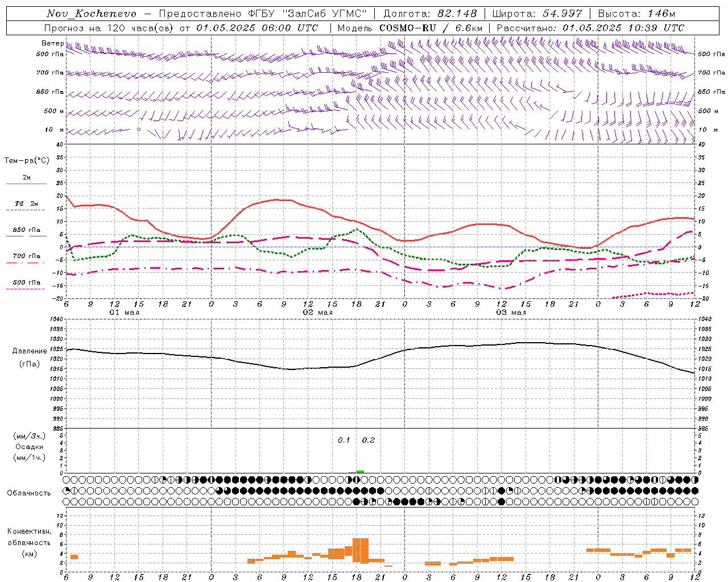Screen dimensions: 728x582
Task: Click the model name COSMO-RU / 6.6км
Action: point(431,28)
